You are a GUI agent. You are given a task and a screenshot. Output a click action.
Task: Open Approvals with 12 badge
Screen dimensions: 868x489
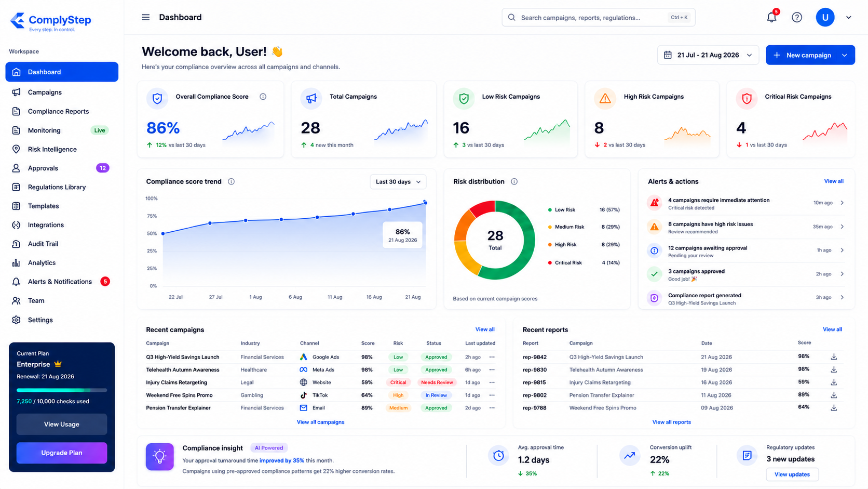(62, 168)
